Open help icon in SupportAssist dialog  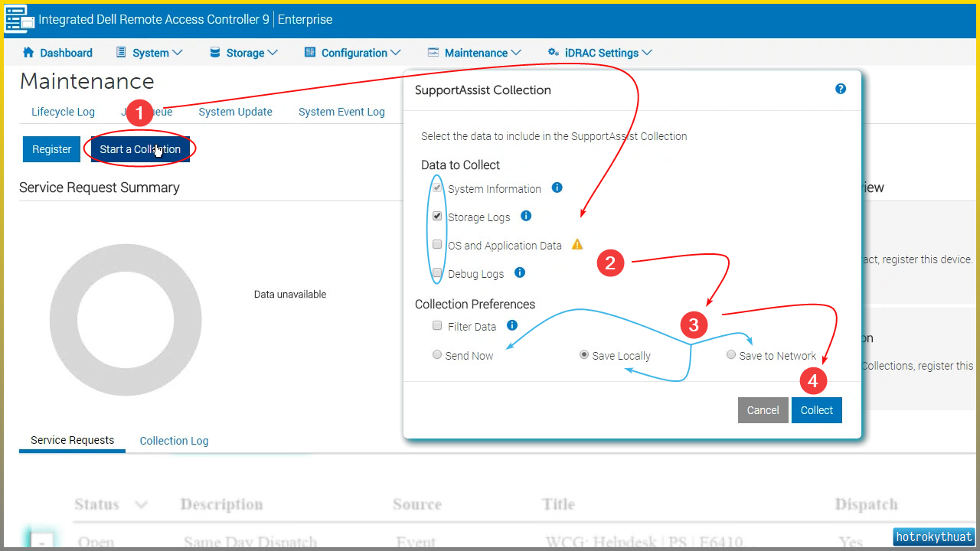[841, 89]
